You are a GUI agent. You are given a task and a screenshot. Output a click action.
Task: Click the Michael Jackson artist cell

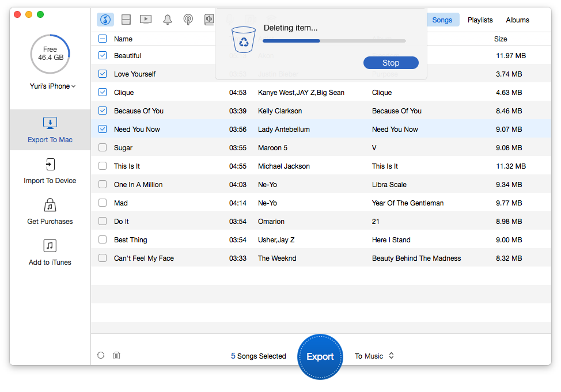point(284,166)
